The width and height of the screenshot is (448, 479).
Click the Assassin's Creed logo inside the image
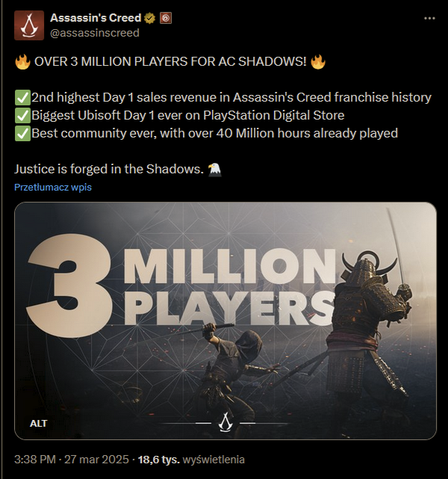pos(225,422)
